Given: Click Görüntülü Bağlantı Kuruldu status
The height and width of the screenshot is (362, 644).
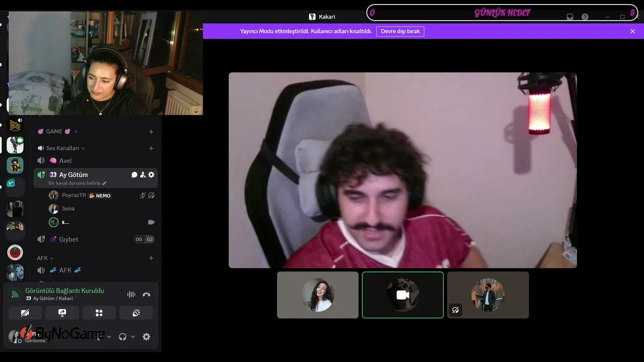Looking at the screenshot, I should tap(64, 291).
